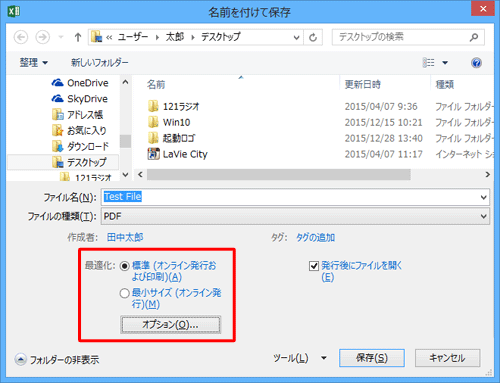Click the date 2015/12/28 13:40
The image size is (500, 383).
click(383, 138)
